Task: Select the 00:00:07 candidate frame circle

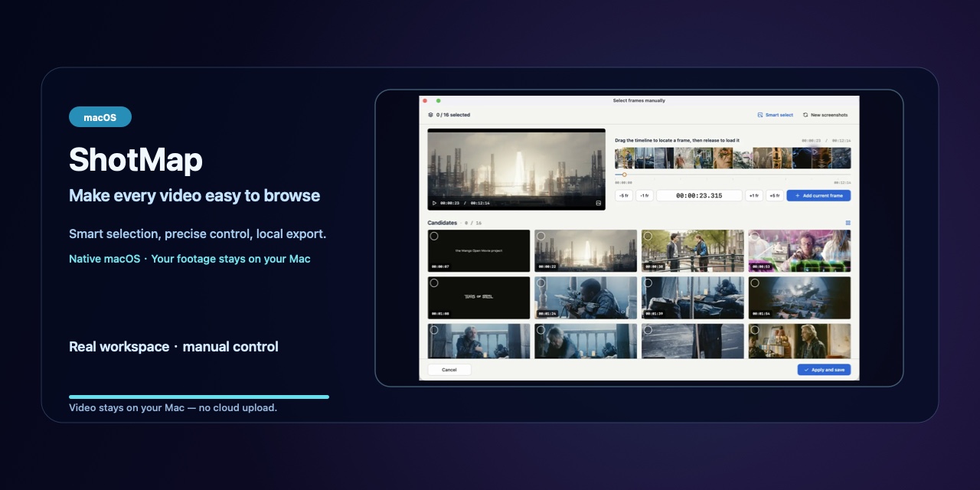Action: (x=434, y=236)
